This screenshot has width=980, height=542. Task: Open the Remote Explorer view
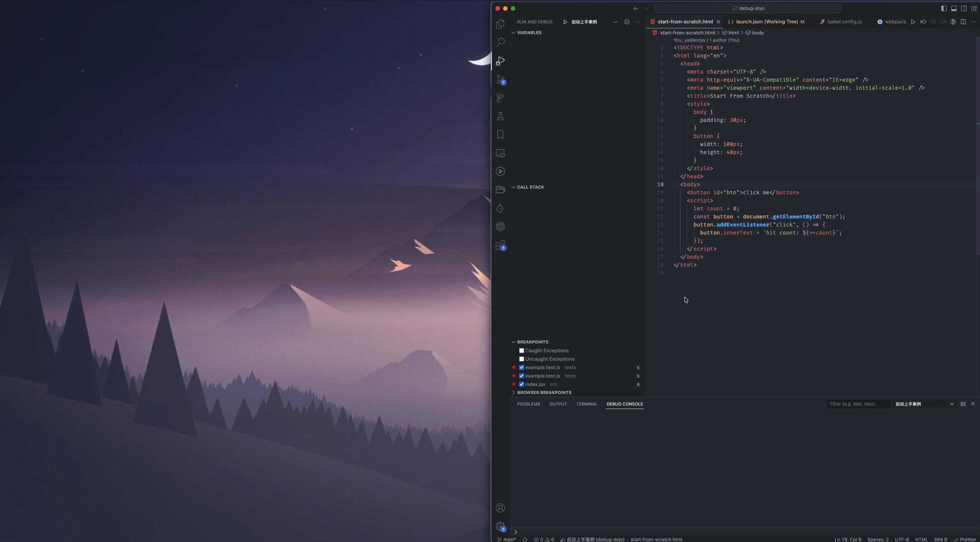click(x=500, y=153)
